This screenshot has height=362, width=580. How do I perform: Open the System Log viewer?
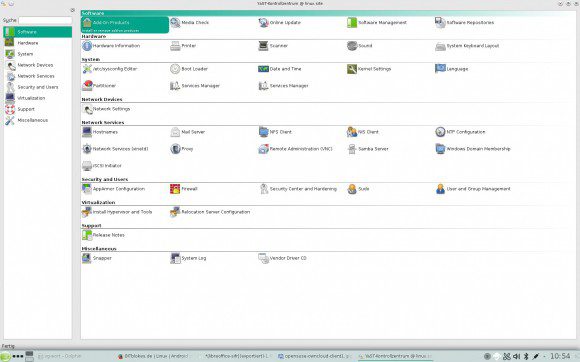point(188,258)
